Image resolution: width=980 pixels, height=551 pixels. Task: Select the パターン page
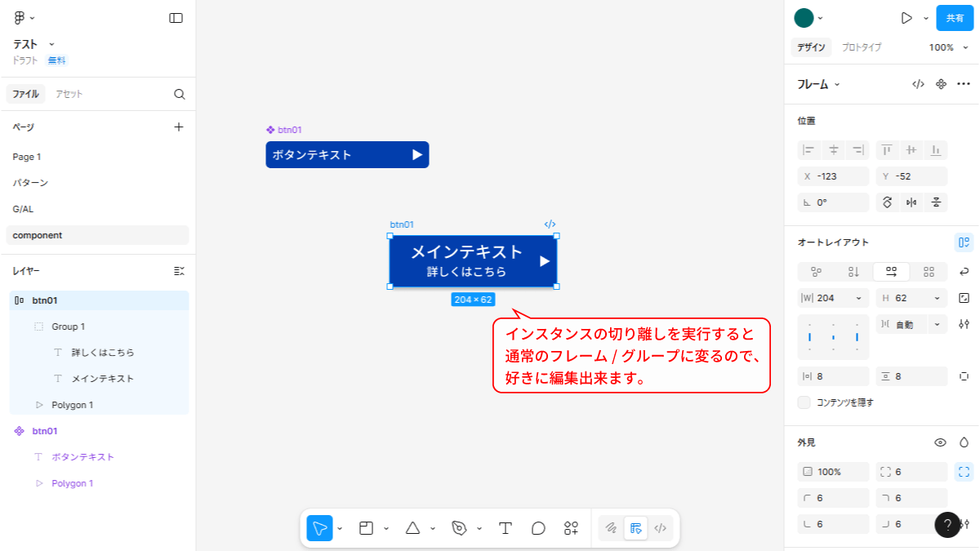coord(30,183)
